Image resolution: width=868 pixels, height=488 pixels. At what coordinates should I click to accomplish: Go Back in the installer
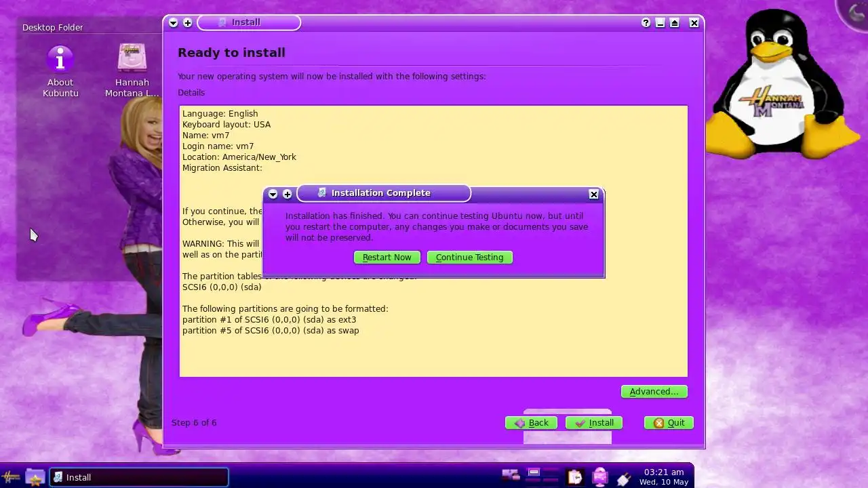pyautogui.click(x=532, y=423)
